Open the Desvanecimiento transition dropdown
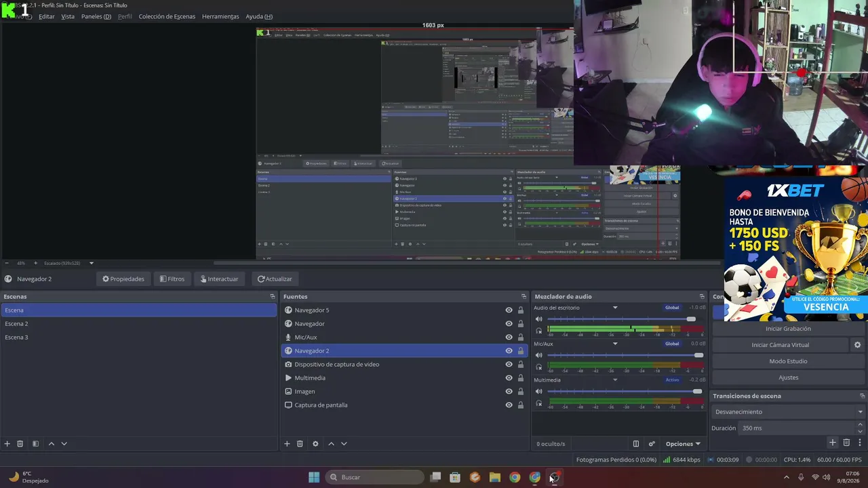The height and width of the screenshot is (488, 868). pos(789,412)
